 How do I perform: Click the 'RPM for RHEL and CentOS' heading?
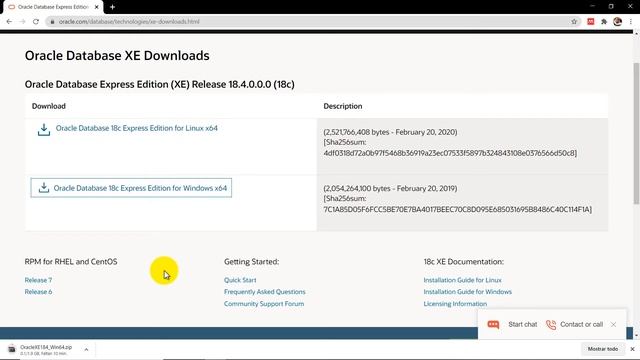71,262
